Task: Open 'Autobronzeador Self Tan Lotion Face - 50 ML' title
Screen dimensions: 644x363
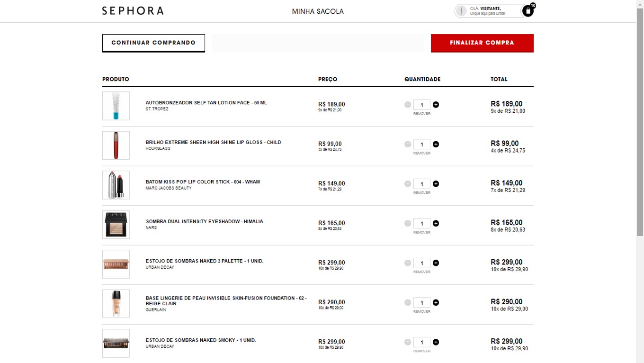Action: click(206, 103)
